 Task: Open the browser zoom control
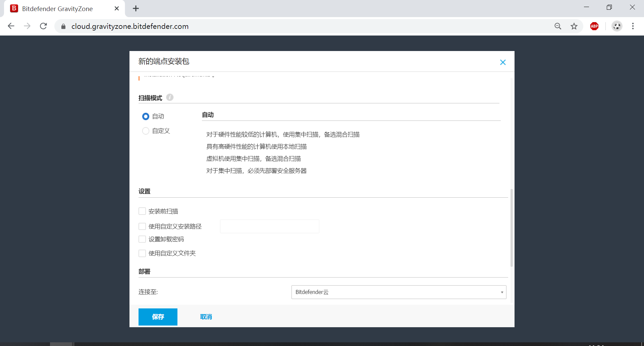(x=558, y=26)
